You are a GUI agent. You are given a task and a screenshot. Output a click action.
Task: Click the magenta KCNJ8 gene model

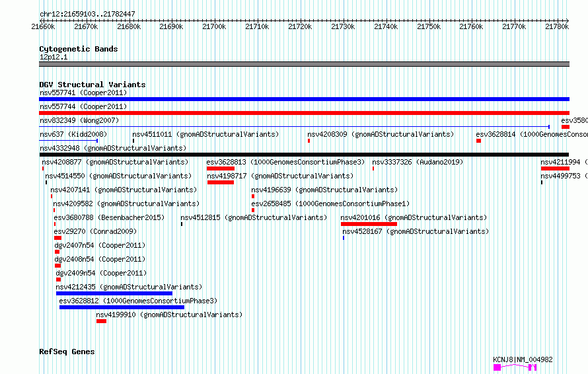click(x=515, y=367)
